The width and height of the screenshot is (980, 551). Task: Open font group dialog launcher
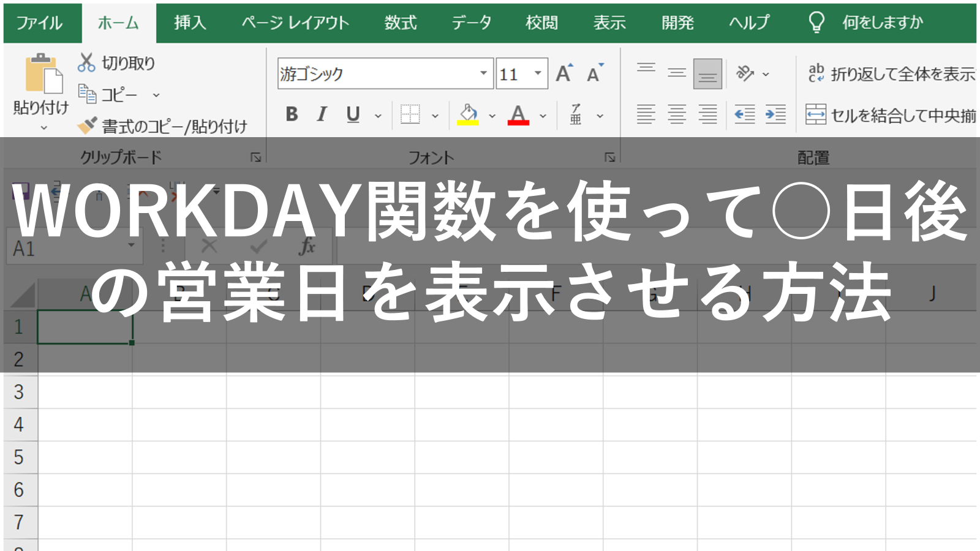coord(610,157)
